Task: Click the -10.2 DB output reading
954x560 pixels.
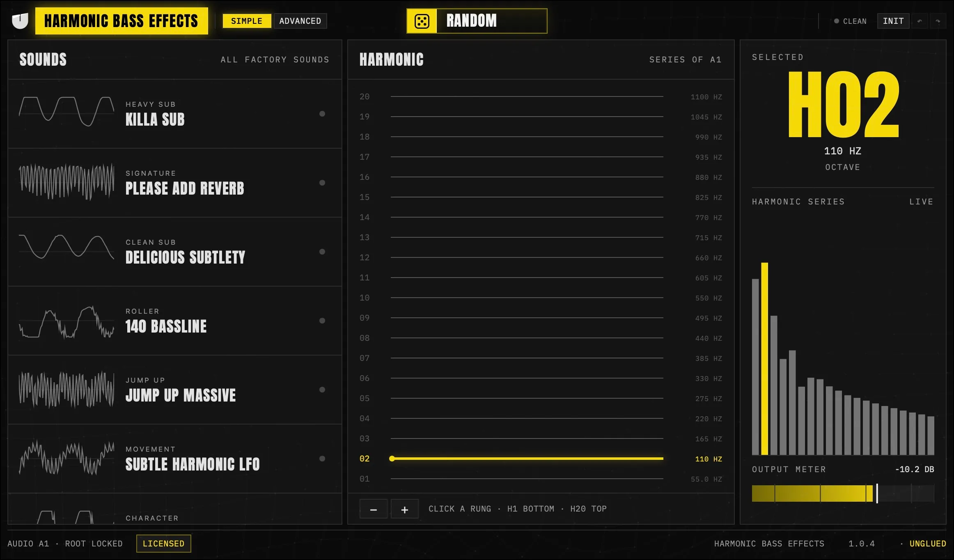Action: (x=915, y=469)
